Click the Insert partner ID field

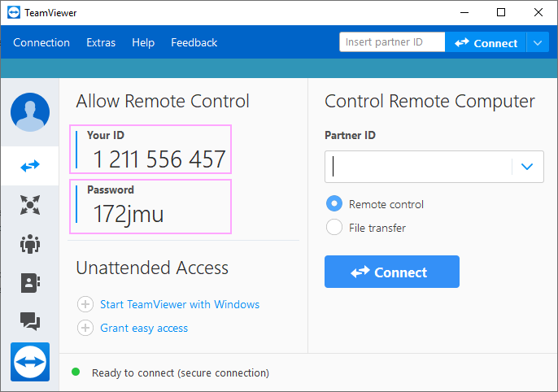[392, 42]
